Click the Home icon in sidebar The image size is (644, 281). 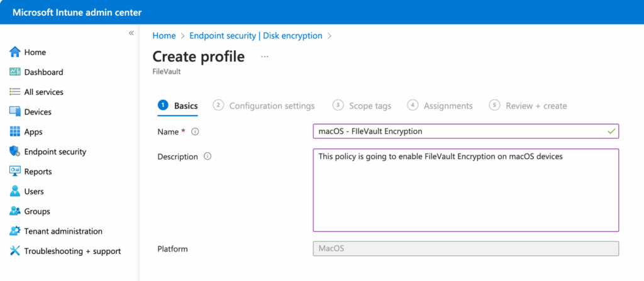pyautogui.click(x=15, y=52)
